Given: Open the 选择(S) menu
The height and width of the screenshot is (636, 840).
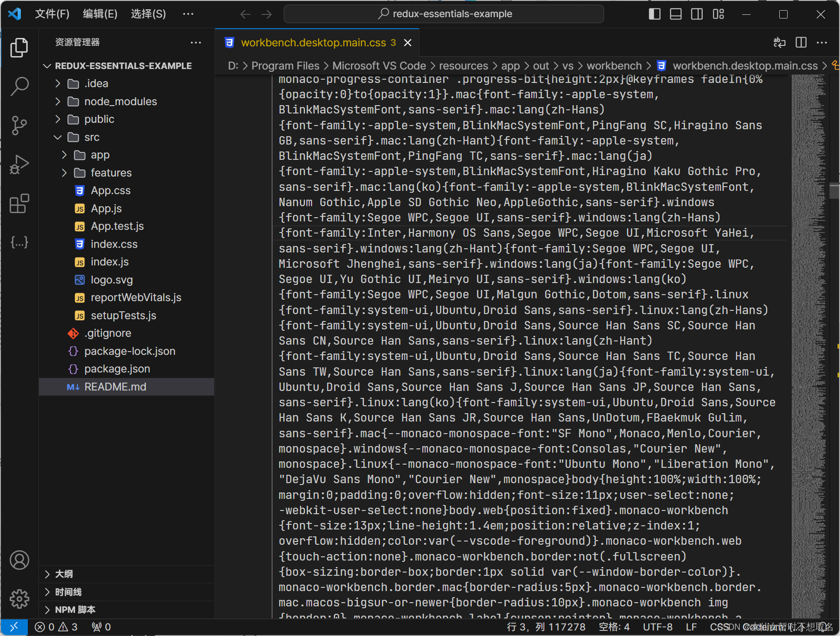Looking at the screenshot, I should (148, 14).
